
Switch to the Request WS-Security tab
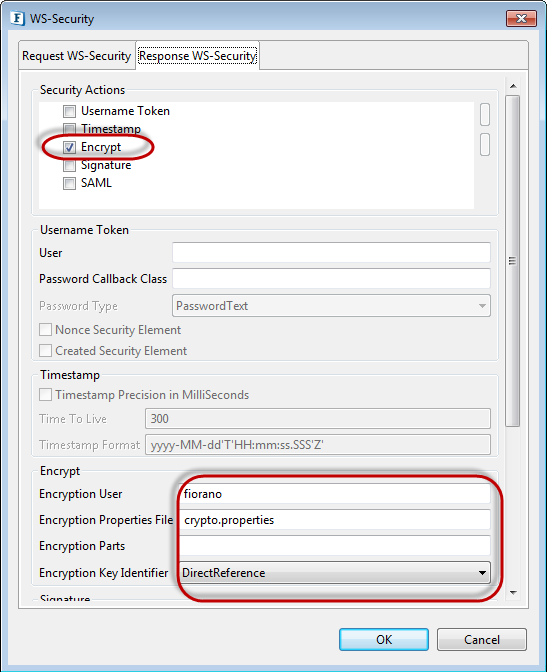(77, 56)
